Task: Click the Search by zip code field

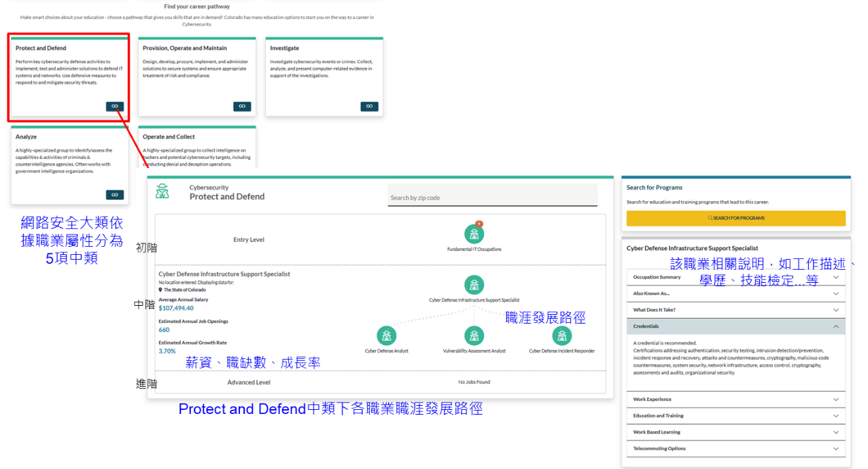Action: pos(492,195)
